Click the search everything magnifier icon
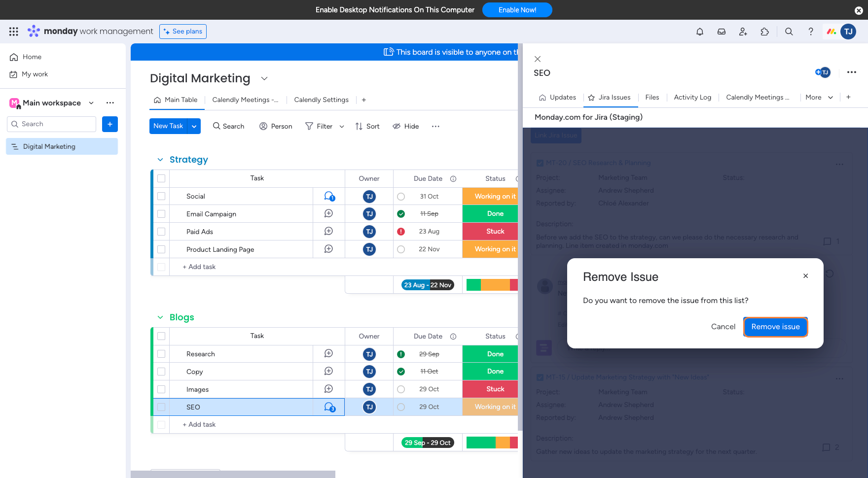This screenshot has width=868, height=478. [x=789, y=32]
